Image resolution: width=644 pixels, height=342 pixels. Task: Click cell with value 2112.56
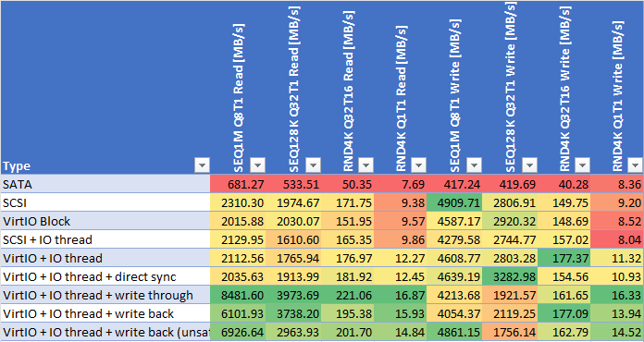[238, 258]
